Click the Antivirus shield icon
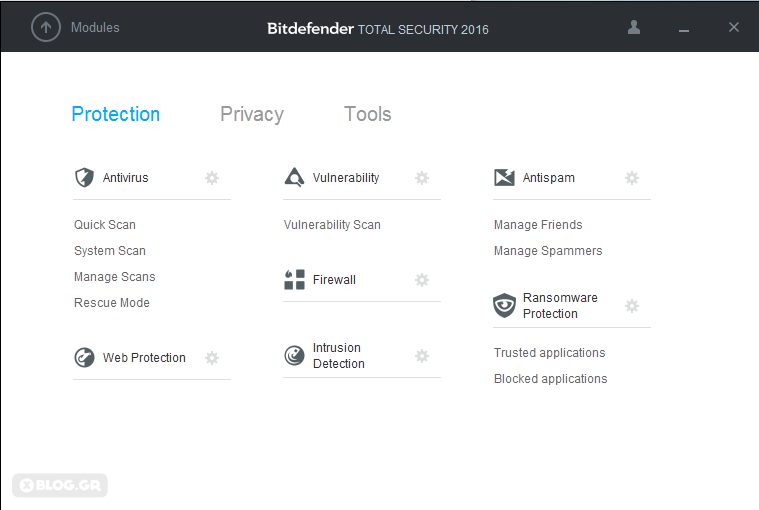The width and height of the screenshot is (759, 510). [x=84, y=178]
